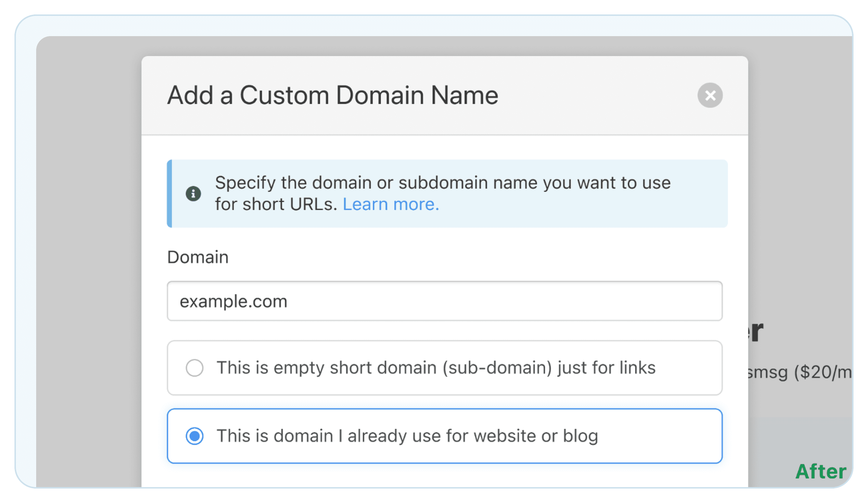Click the selected blue radio circle
Image resolution: width=868 pixels, height=503 pixels.
(x=195, y=436)
